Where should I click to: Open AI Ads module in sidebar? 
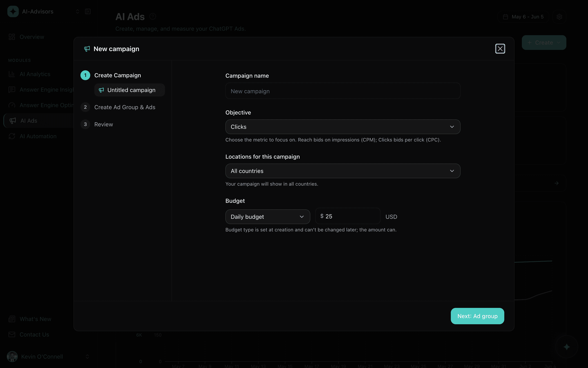click(x=39, y=121)
